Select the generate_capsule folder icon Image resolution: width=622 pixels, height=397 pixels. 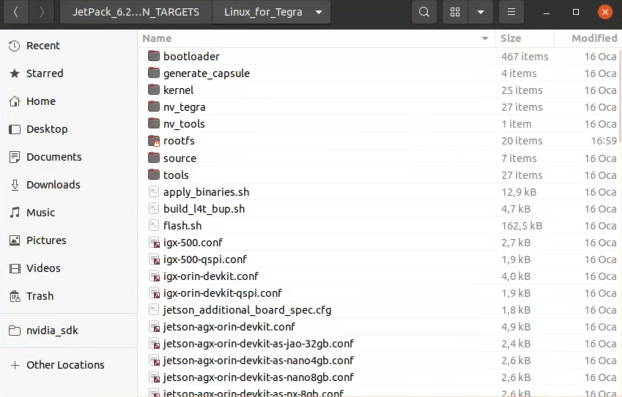point(154,73)
